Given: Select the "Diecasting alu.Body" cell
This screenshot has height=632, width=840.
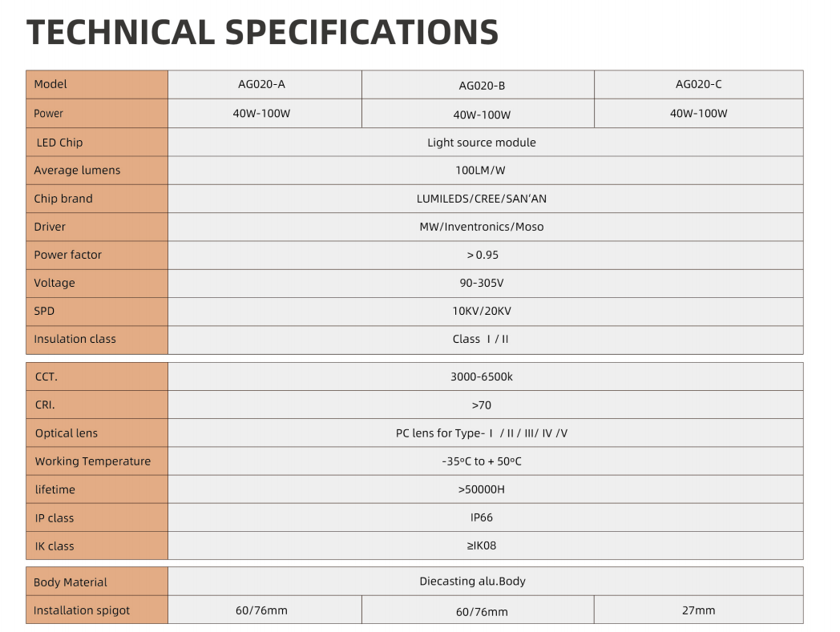Looking at the screenshot, I should point(473,582).
